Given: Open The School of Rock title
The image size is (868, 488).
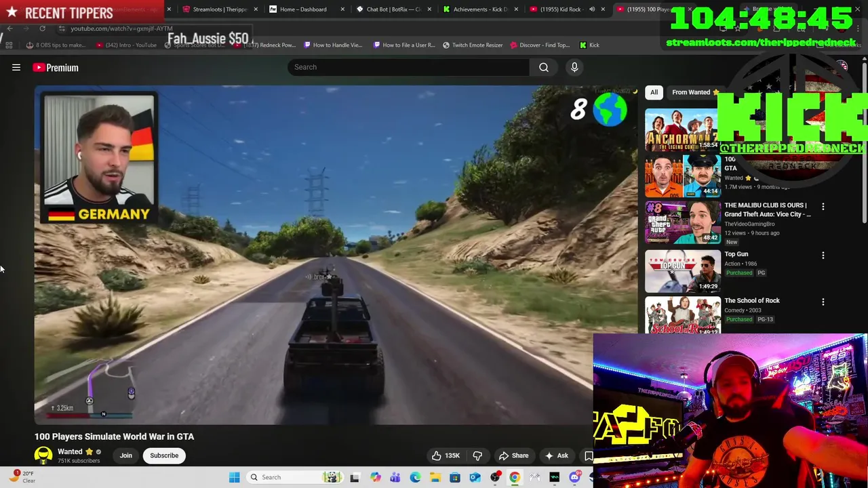Looking at the screenshot, I should 752,300.
